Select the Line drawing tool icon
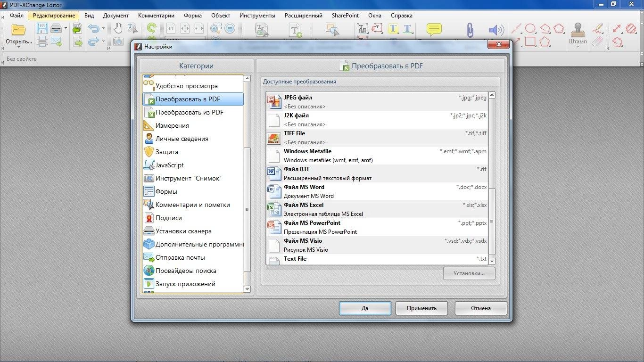This screenshot has width=644, height=362. pyautogui.click(x=517, y=28)
